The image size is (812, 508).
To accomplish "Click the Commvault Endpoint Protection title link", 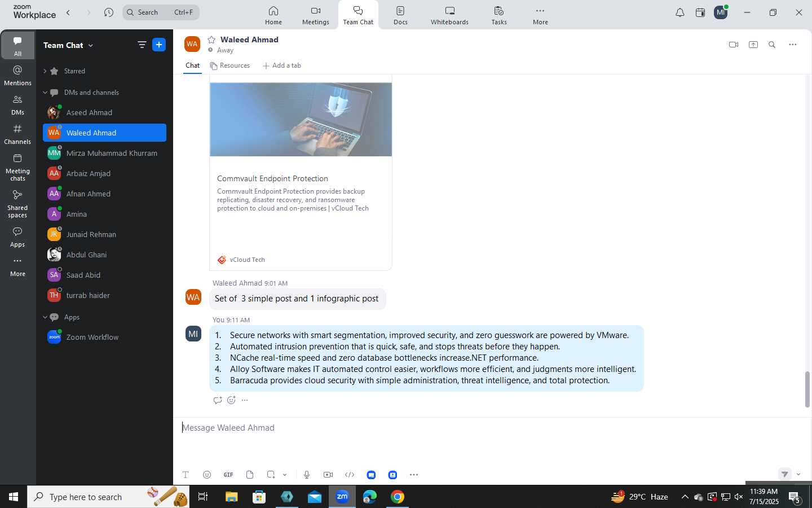I will click(272, 178).
